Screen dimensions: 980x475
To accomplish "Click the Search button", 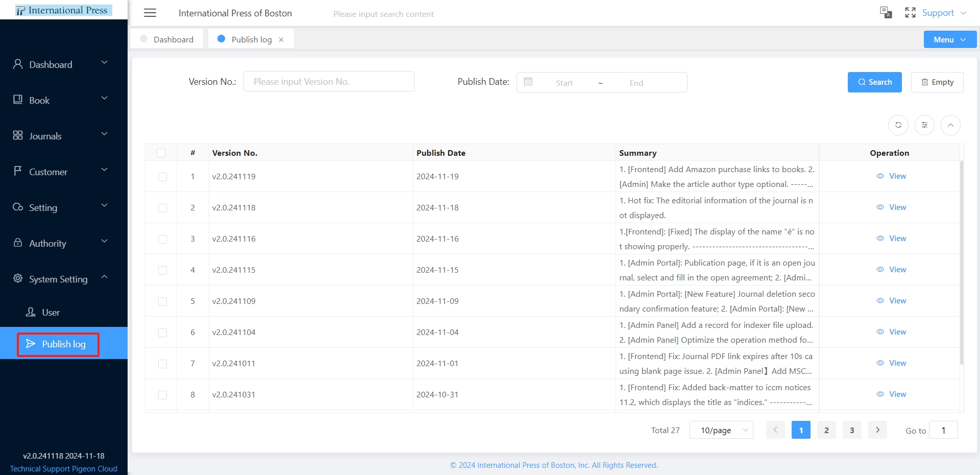I will [875, 82].
